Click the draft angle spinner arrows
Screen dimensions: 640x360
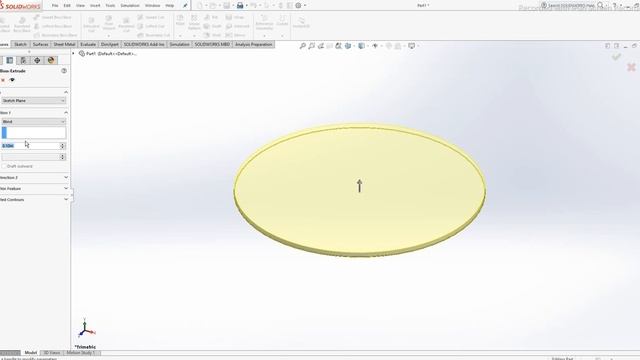coord(62,157)
